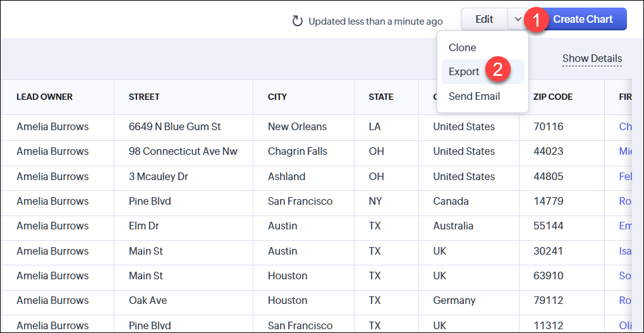Viewport: 644px width, 333px height.
Task: Click the zip code 44805 cell
Action: 548,176
